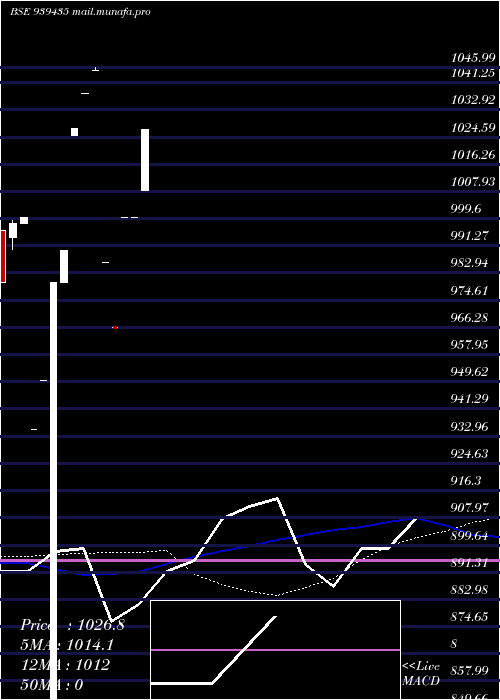Click the 899.64 price level label
The width and height of the screenshot is (500, 700).
tap(469, 536)
